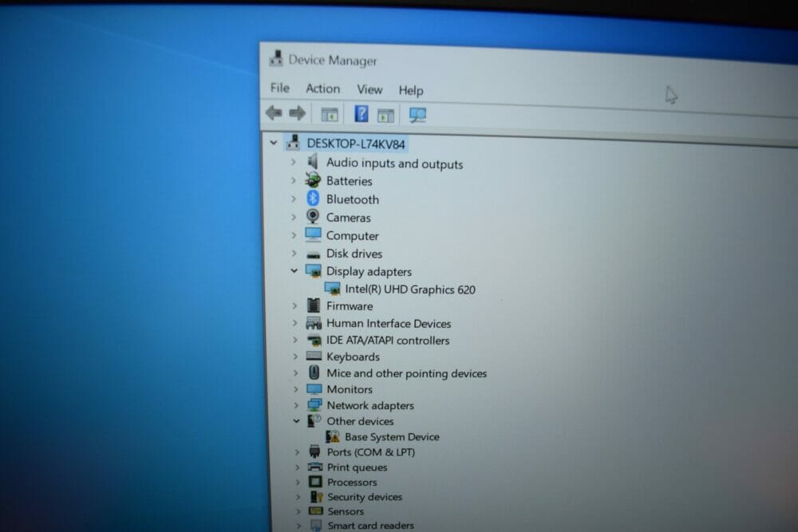Click the Ports COM & LPT icon
Image resolution: width=798 pixels, height=532 pixels.
pos(315,451)
